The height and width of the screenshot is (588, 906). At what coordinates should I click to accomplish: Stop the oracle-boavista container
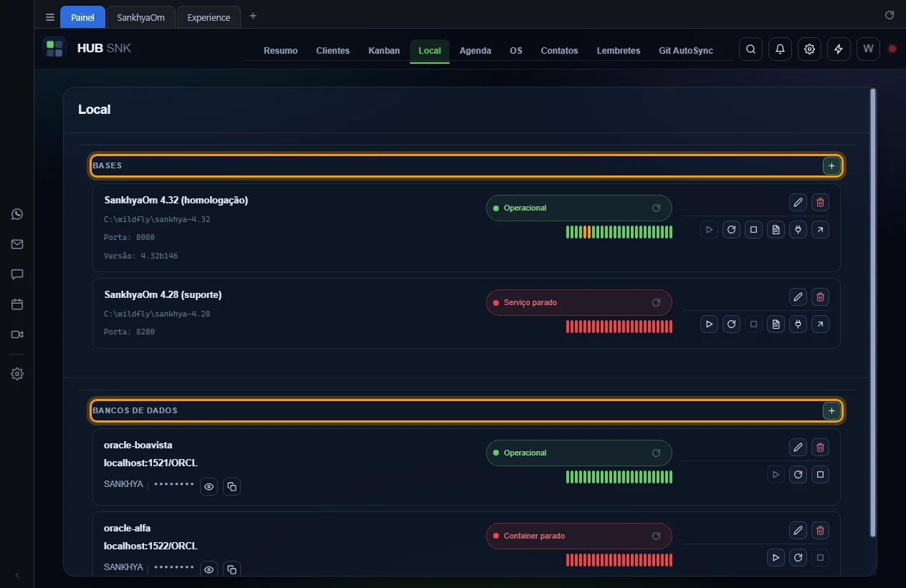tap(821, 474)
